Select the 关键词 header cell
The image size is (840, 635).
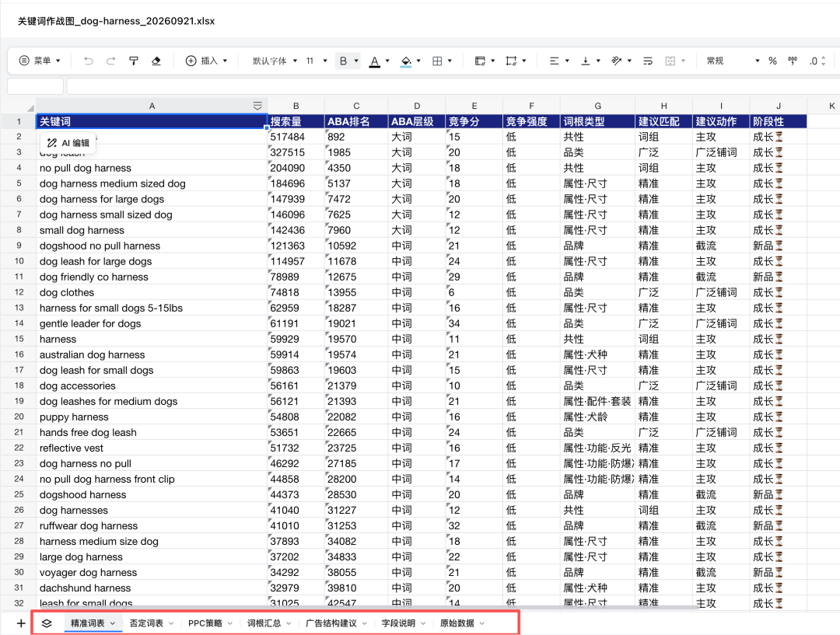click(x=152, y=121)
